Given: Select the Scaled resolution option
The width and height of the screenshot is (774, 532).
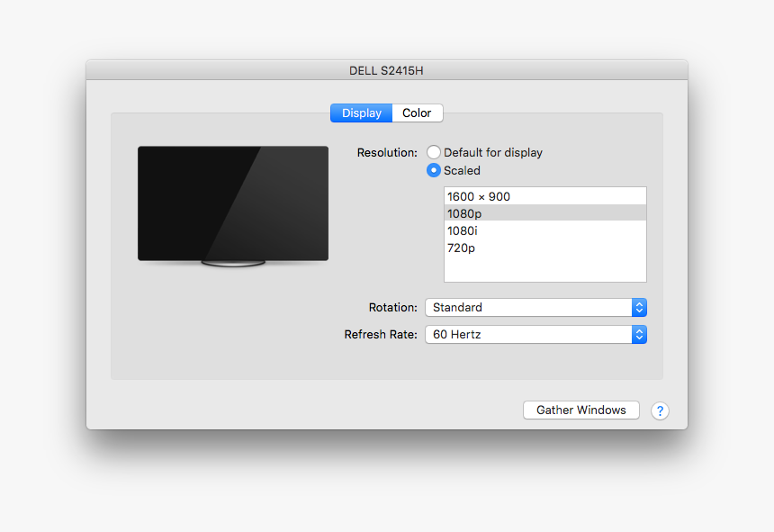Looking at the screenshot, I should coord(434,170).
